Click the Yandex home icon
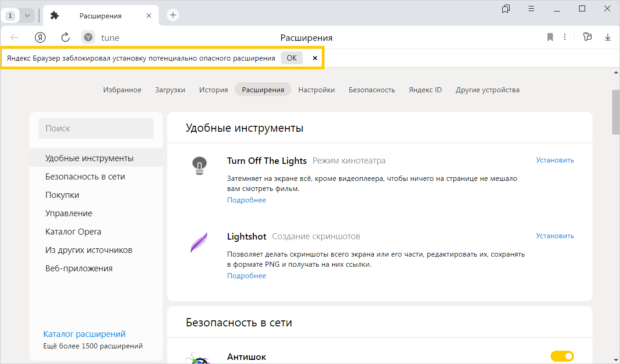The width and height of the screenshot is (620, 364). click(40, 38)
